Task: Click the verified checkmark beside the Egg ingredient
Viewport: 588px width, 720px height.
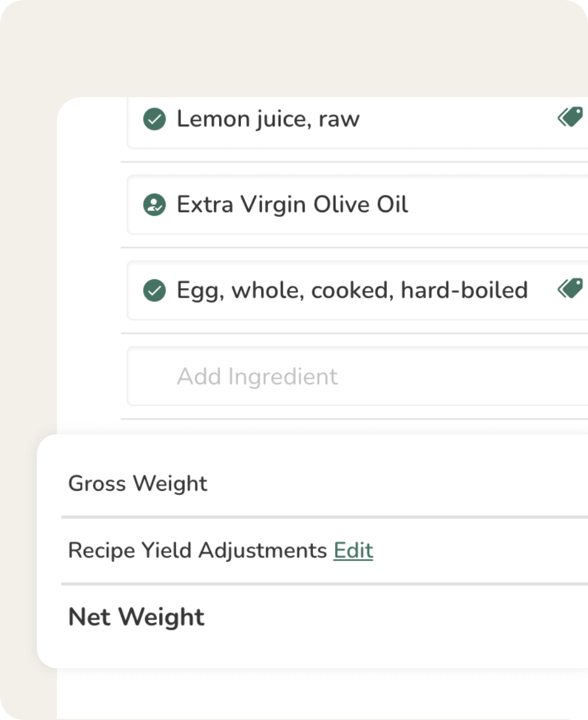Action: tap(154, 291)
